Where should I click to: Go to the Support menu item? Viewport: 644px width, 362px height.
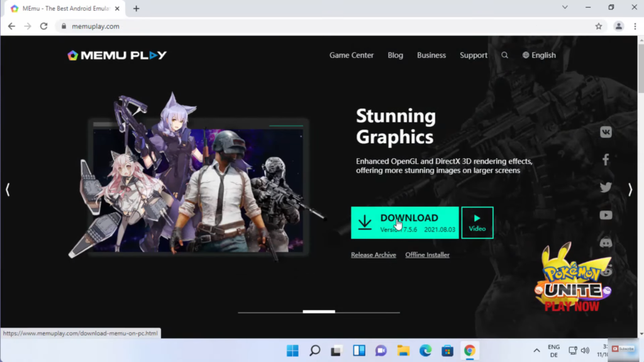pyautogui.click(x=473, y=55)
